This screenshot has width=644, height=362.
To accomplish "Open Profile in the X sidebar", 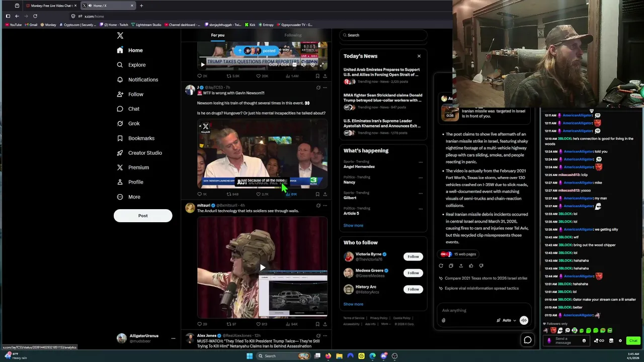I will click(x=130, y=182).
